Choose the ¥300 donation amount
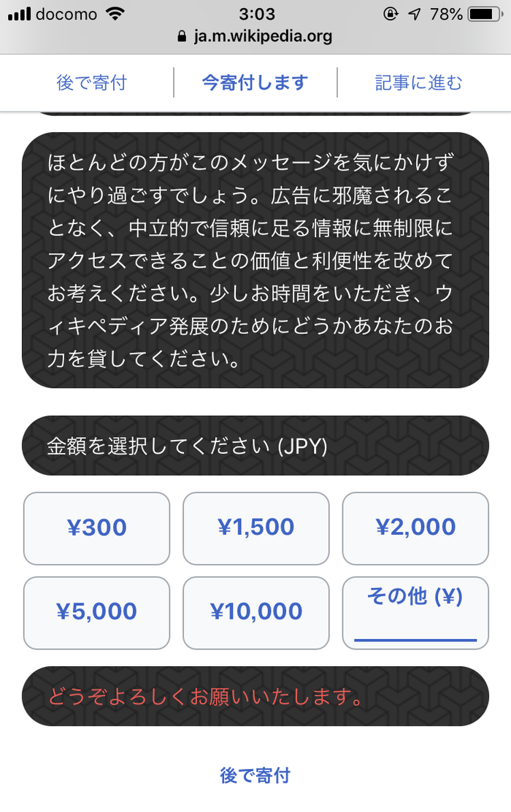511x812 pixels. (97, 528)
